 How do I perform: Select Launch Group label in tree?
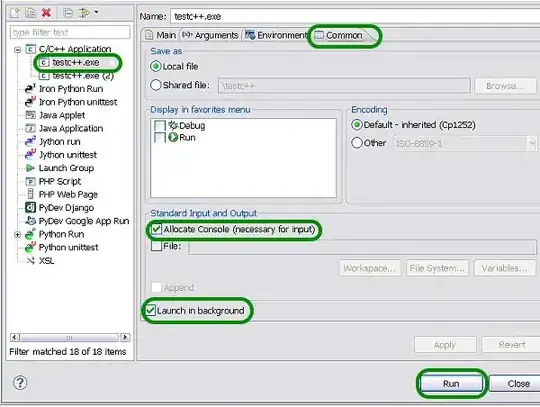[66, 168]
